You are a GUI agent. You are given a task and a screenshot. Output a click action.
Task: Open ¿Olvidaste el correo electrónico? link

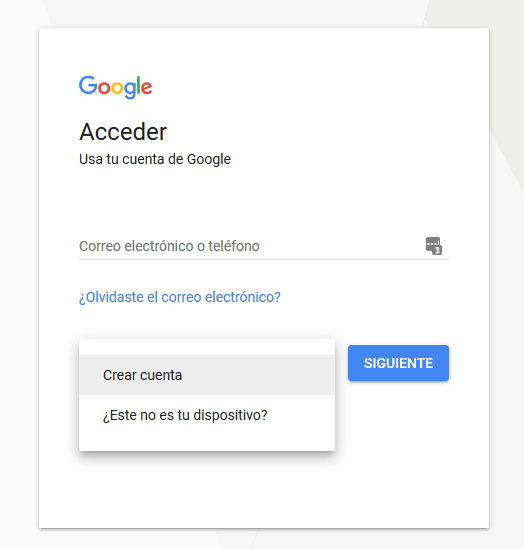180,297
